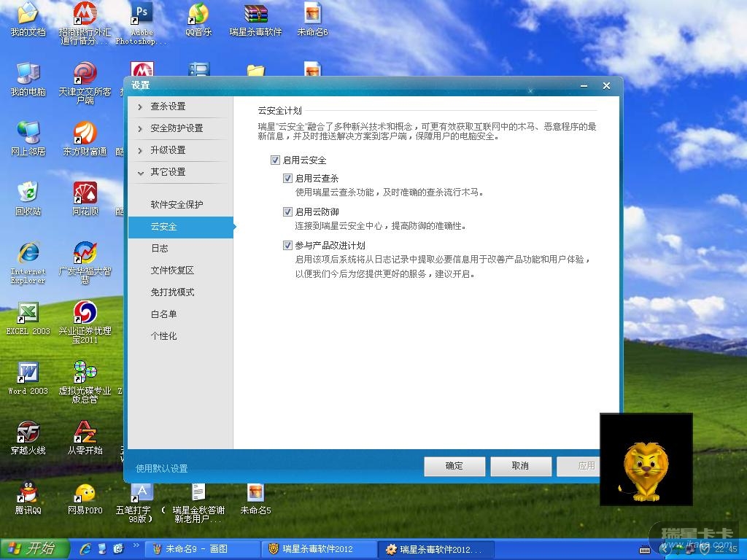
Task: Collapse the 其它设置 section
Action: [181, 172]
